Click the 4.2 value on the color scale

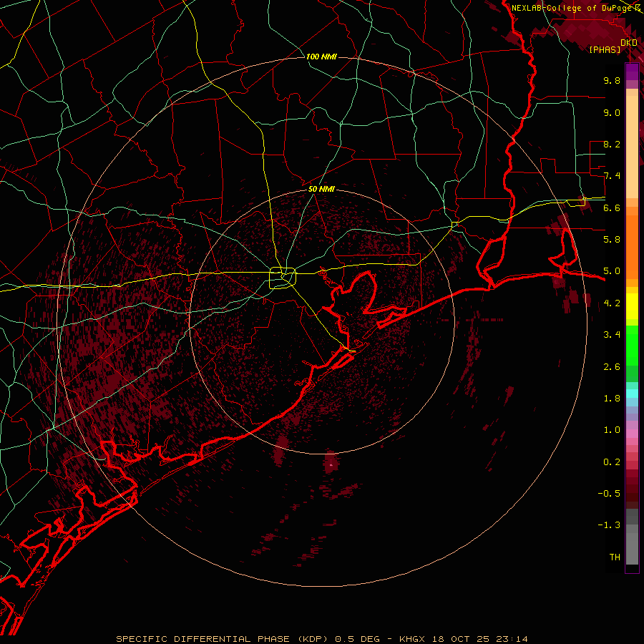(x=612, y=303)
